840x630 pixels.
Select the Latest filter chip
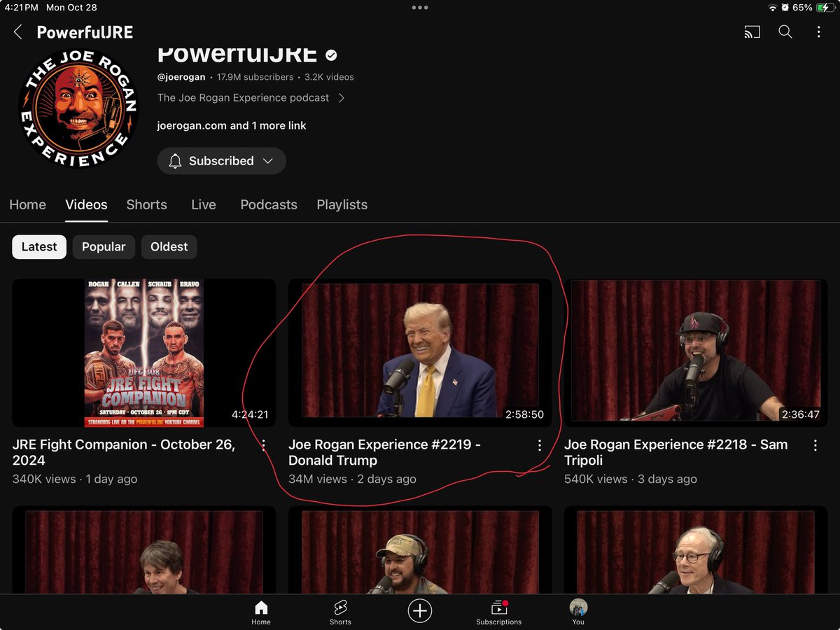point(39,246)
